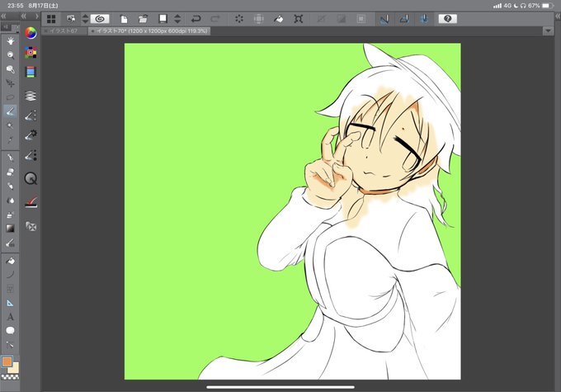Click the highlighted active tool in tool palette

coord(10,111)
